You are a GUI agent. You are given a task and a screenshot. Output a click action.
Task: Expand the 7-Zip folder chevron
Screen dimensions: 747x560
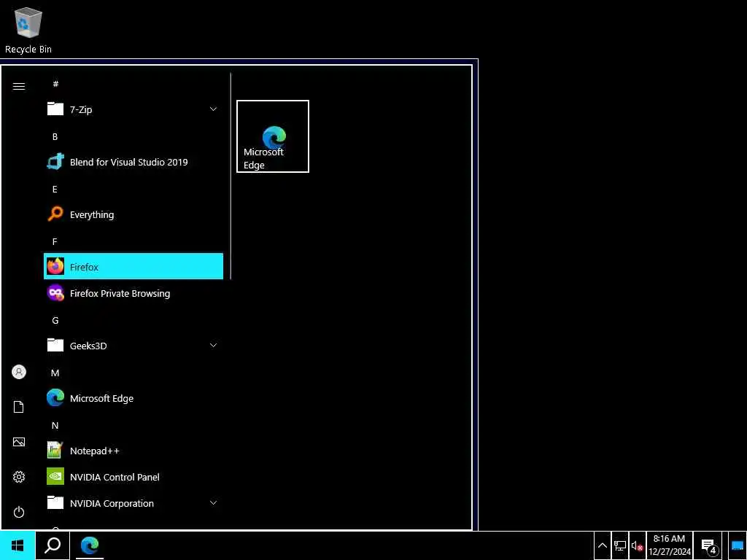tap(213, 109)
